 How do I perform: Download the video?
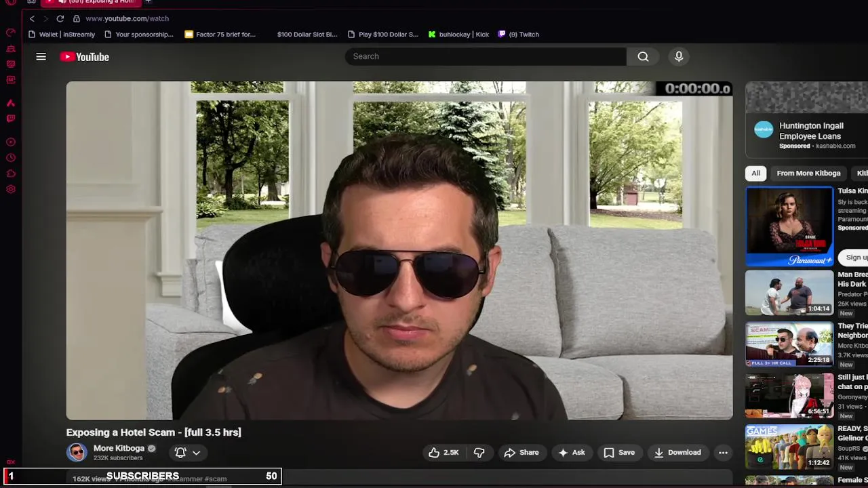pyautogui.click(x=677, y=453)
